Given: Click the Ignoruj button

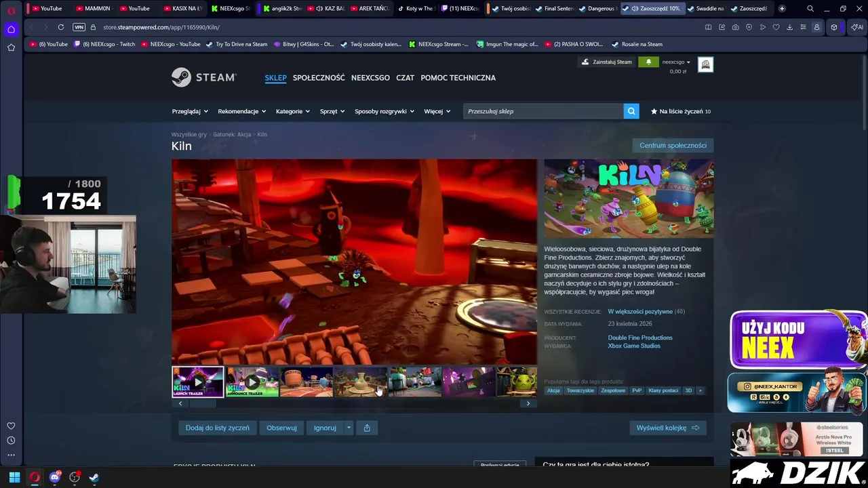Looking at the screenshot, I should click(x=325, y=428).
